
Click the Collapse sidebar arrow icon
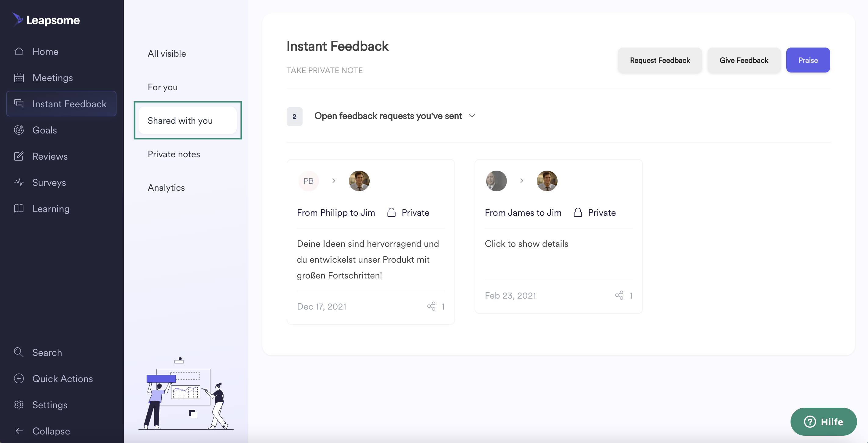click(x=19, y=431)
